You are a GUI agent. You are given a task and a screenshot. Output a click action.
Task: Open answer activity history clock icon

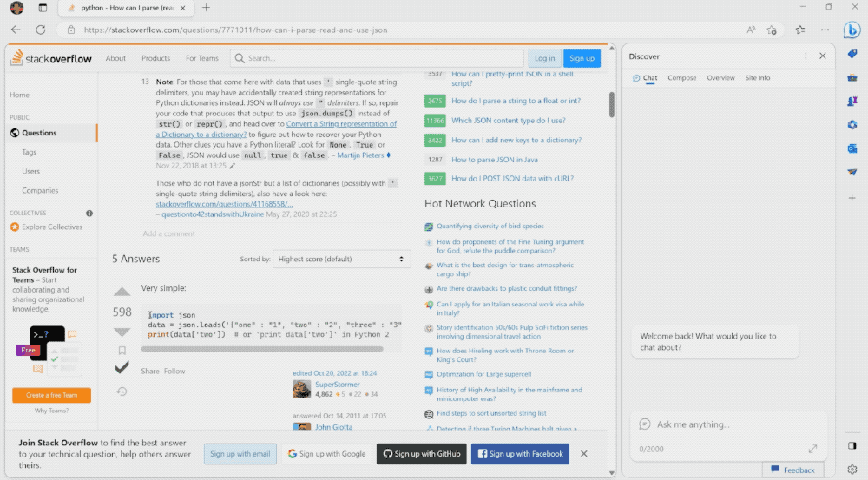click(122, 391)
